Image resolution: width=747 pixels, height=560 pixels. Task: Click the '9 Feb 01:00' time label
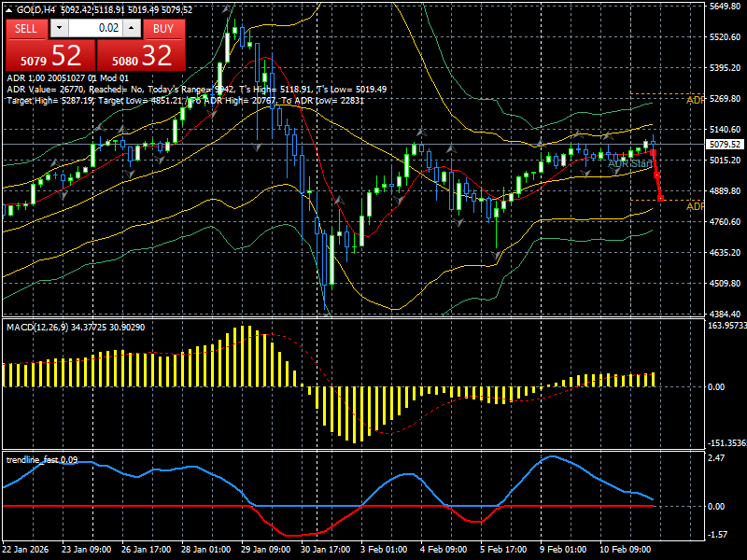tap(563, 549)
